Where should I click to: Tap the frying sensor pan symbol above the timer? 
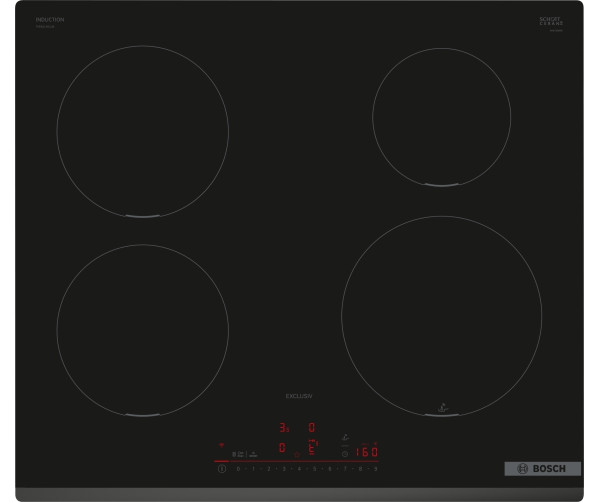346,438
